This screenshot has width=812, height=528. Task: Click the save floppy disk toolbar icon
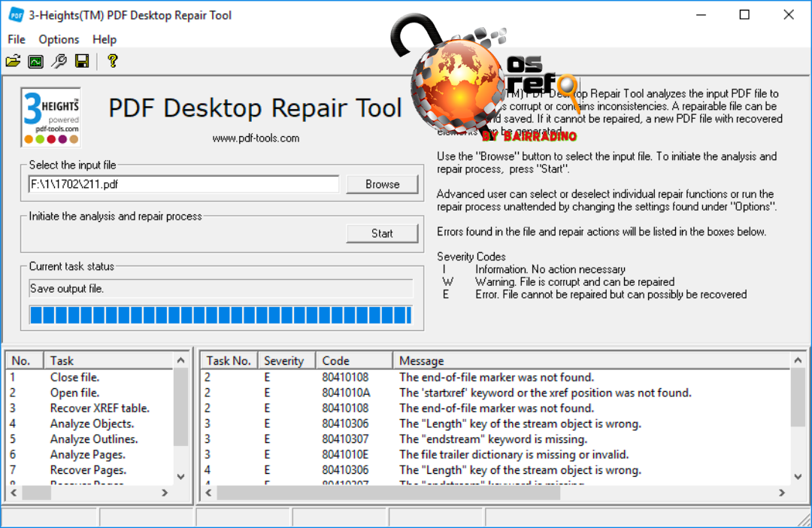point(82,62)
